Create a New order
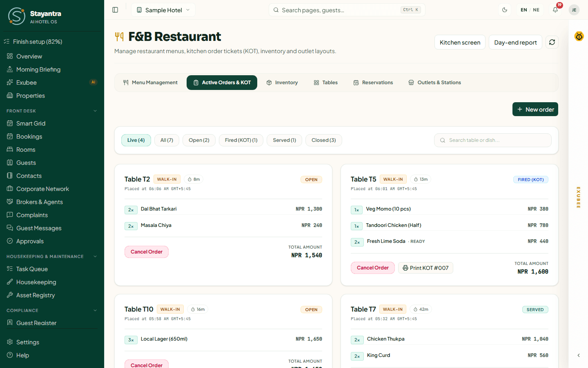This screenshot has height=368, width=588. coord(535,109)
